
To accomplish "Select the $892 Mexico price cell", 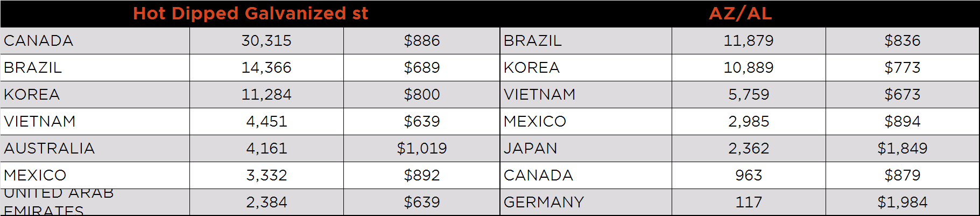I will pos(422,175).
